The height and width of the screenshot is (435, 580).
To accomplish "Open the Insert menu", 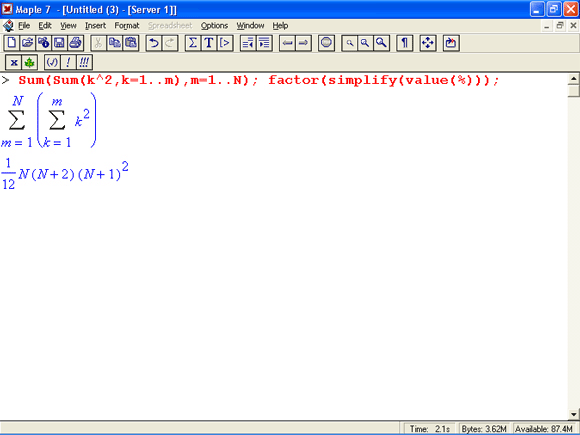I will point(95,26).
